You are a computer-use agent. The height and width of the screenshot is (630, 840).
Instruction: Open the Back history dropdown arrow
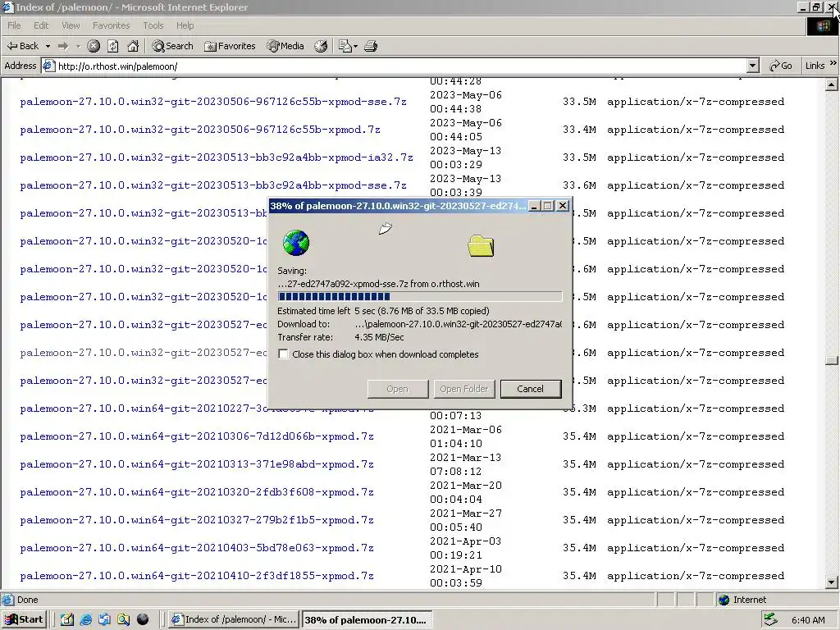[48, 46]
